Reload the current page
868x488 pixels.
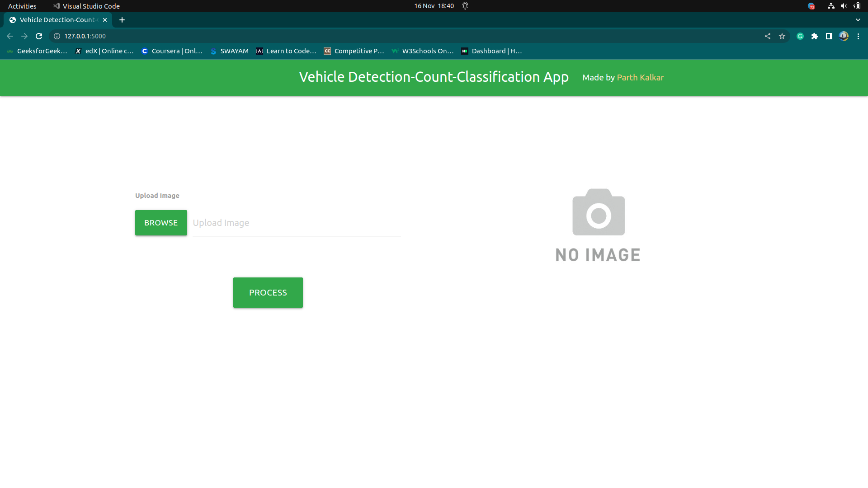click(39, 36)
